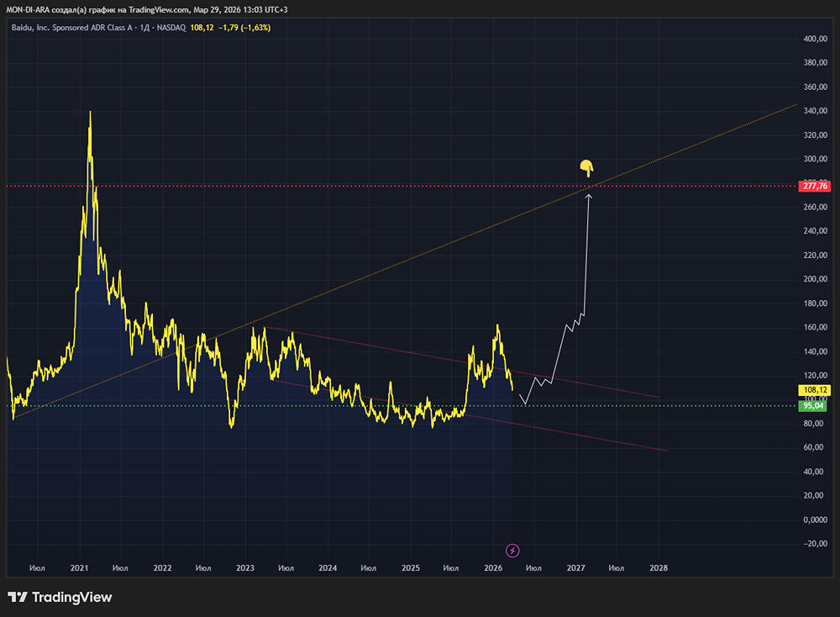Click the purple lightning bolt event icon
This screenshot has height=617, width=840.
point(513,551)
